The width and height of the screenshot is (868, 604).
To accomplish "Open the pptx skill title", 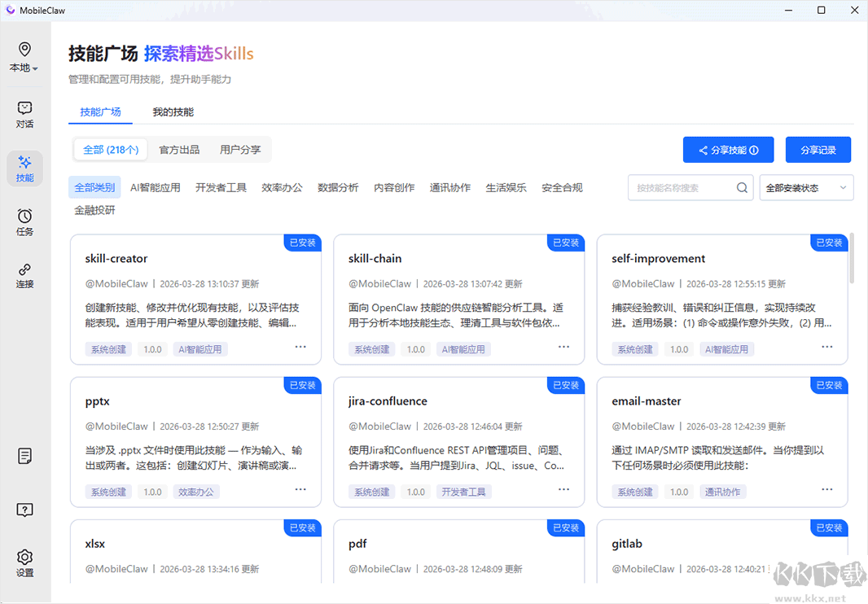I will click(x=98, y=401).
